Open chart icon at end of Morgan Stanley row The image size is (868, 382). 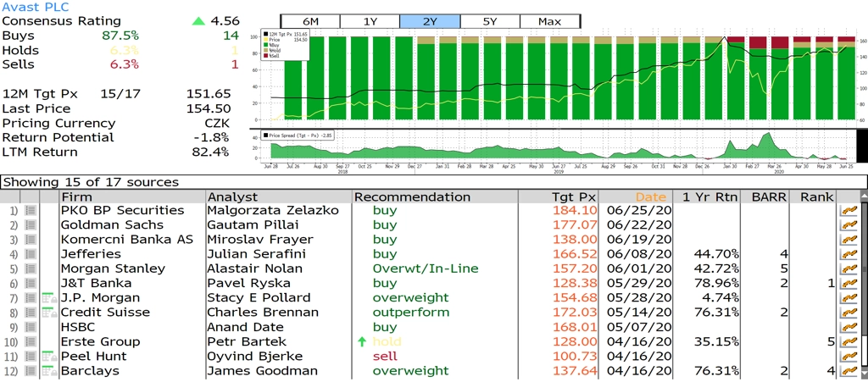point(847,269)
